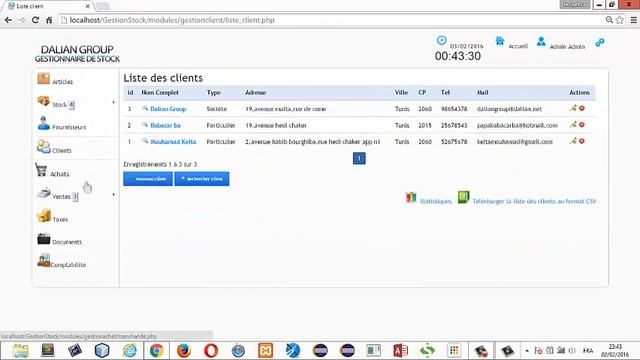
Task: Click the Ventes notification badge 3
Action: pos(75,197)
